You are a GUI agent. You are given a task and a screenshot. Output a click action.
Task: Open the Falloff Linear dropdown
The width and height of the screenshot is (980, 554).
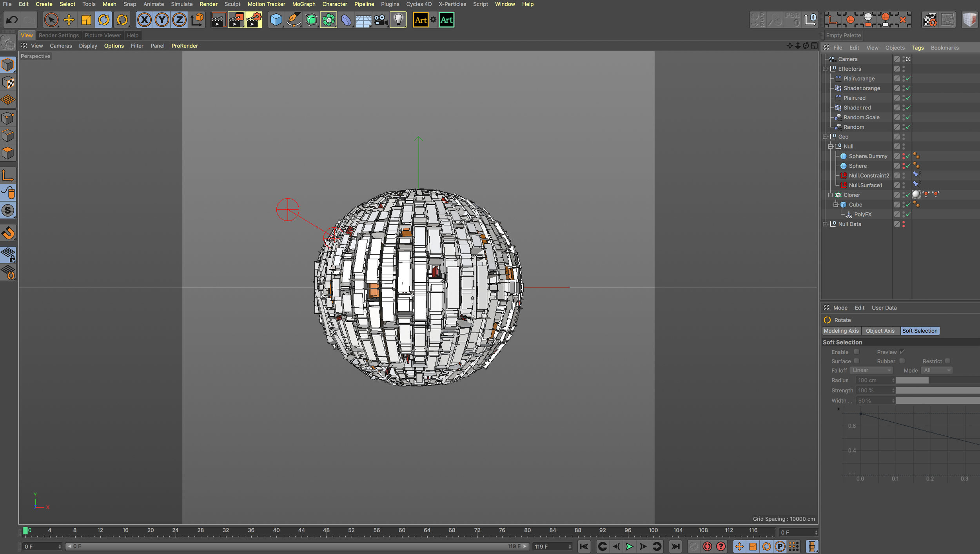[x=871, y=370]
